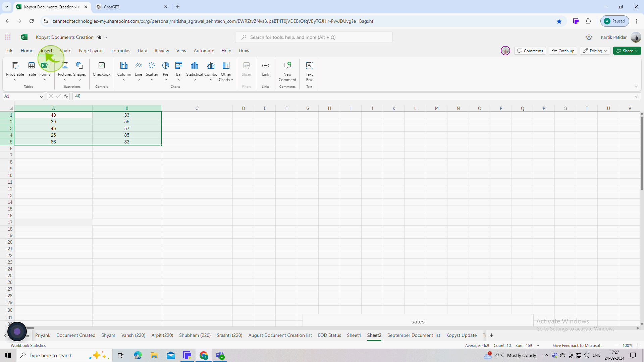
Task: Insert a Checkbox control
Action: 102,69
